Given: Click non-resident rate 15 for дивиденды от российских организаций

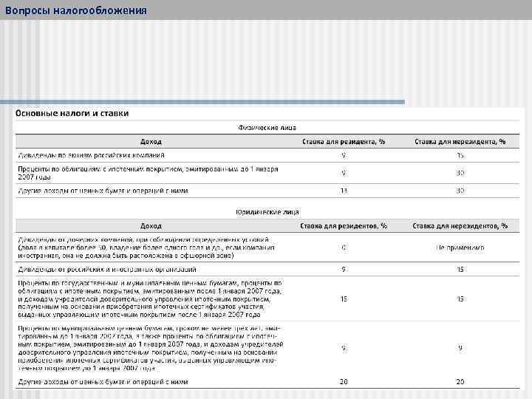Looking at the screenshot, I should pos(460,270).
